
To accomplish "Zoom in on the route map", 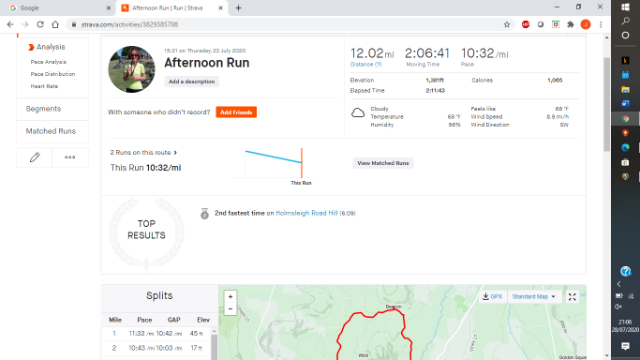I will (x=230, y=297).
